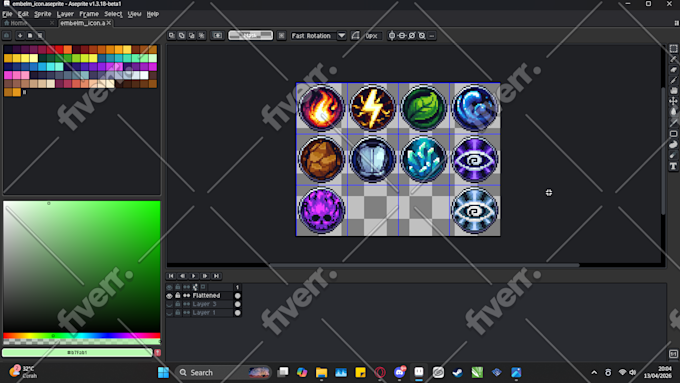The height and width of the screenshot is (383, 680).
Task: Select the Eyedropper tool
Action: (x=673, y=80)
